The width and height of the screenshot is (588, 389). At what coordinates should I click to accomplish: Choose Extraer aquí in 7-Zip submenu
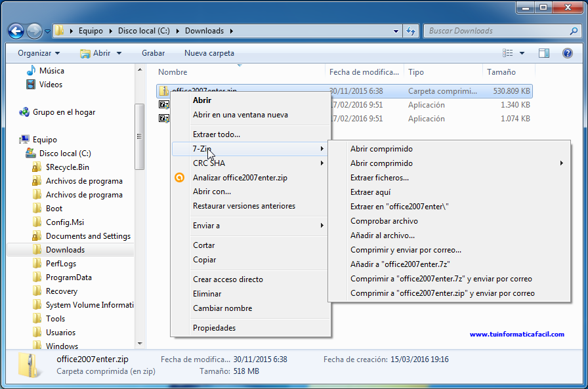pos(450,192)
